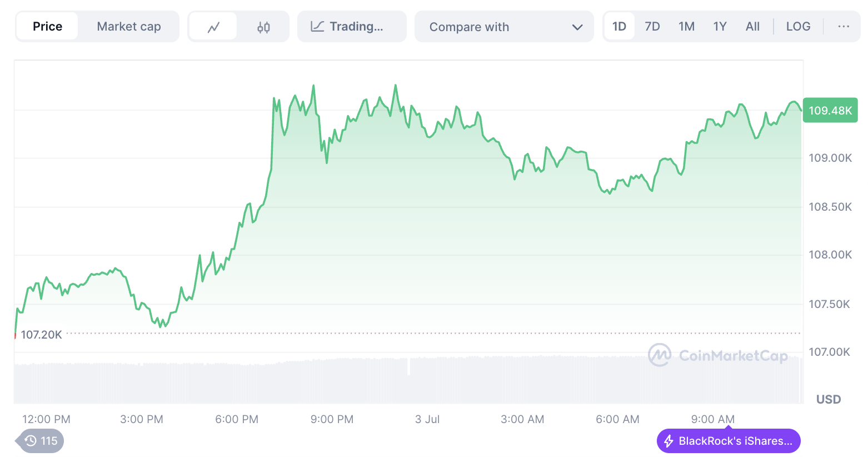Show the All time range

click(x=752, y=27)
